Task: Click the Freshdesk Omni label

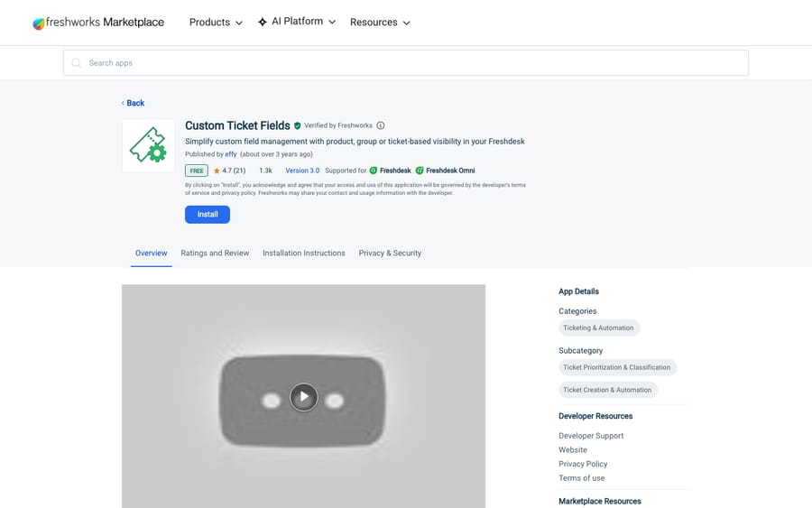Action: (x=450, y=171)
